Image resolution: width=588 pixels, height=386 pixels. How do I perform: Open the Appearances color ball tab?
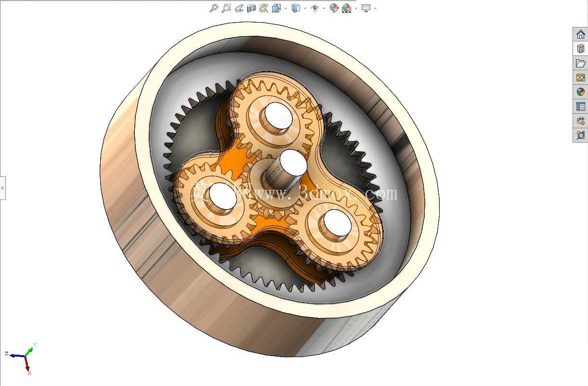(x=580, y=92)
